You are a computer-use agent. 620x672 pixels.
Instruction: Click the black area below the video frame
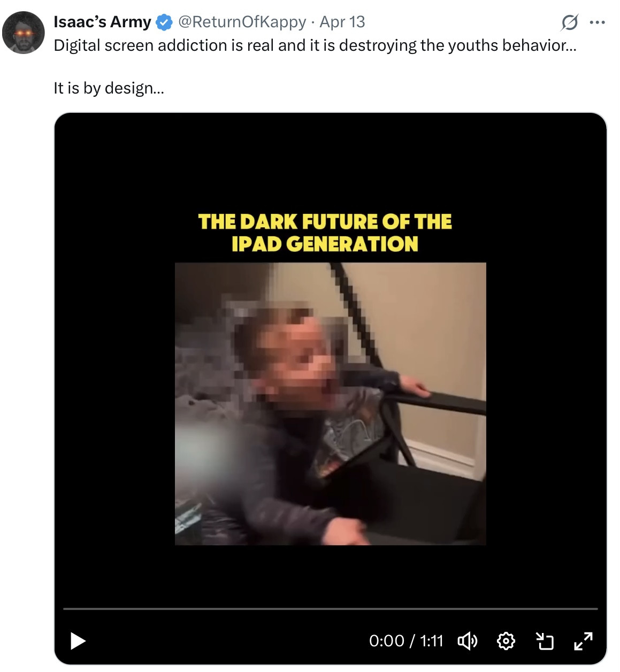point(331,575)
